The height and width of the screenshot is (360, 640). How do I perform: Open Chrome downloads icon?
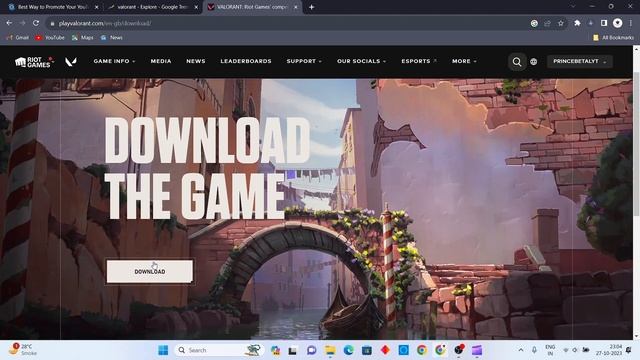point(591,23)
